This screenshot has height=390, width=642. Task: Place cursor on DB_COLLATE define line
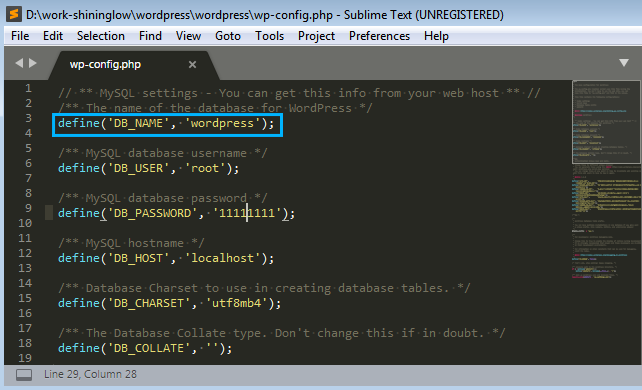[x=145, y=348]
